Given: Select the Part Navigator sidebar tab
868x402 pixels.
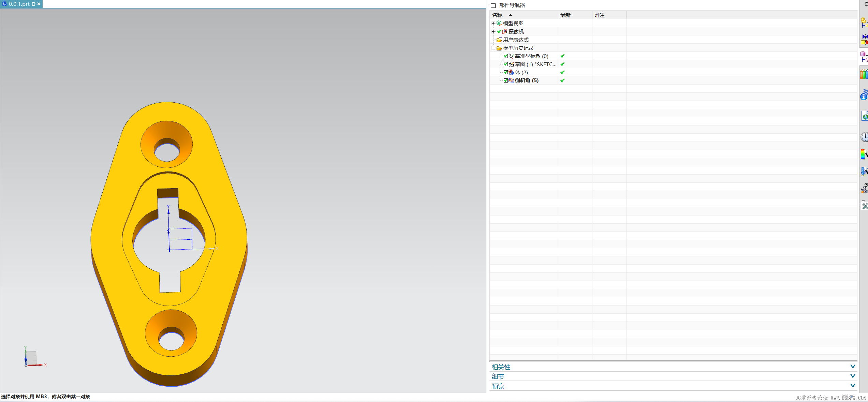Looking at the screenshot, I should [865, 57].
